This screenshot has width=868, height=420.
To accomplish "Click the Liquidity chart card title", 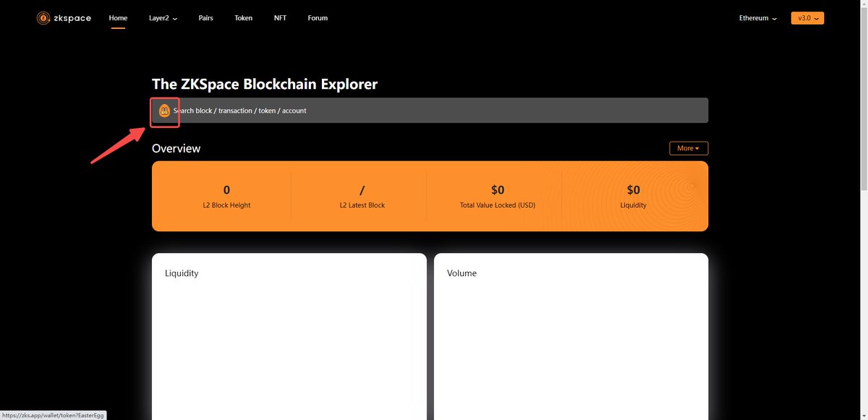I will [182, 273].
